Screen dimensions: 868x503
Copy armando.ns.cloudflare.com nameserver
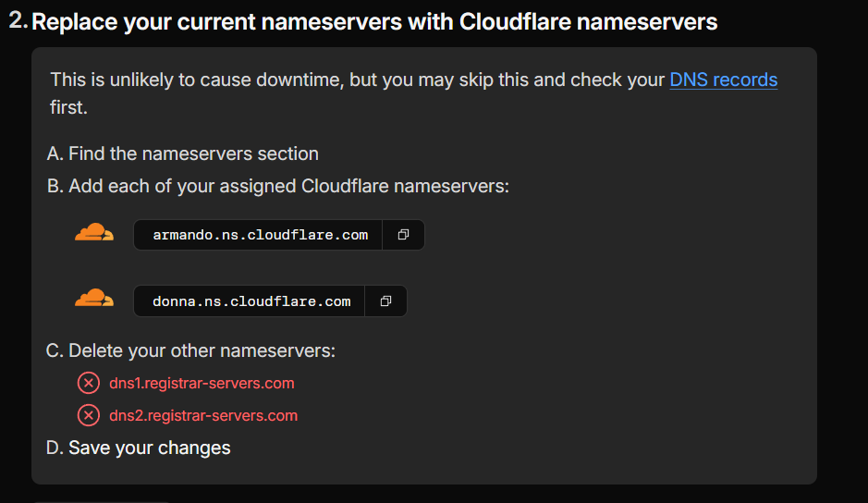404,235
